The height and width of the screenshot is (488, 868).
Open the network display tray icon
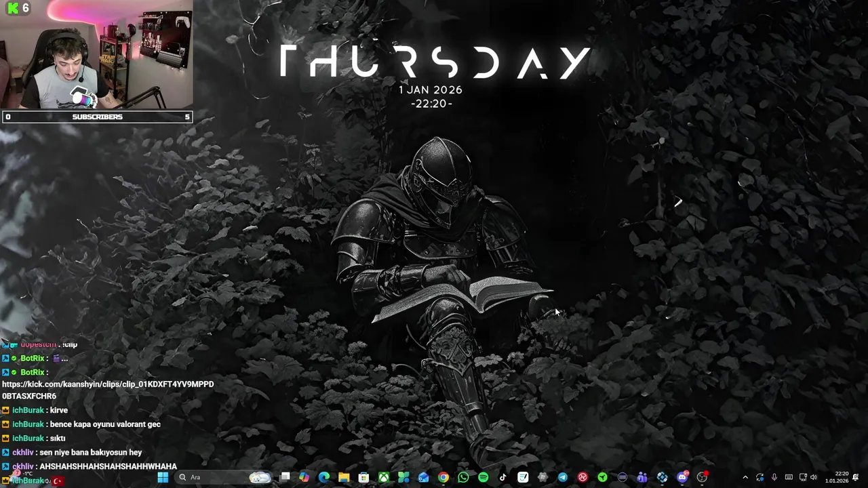tap(803, 477)
